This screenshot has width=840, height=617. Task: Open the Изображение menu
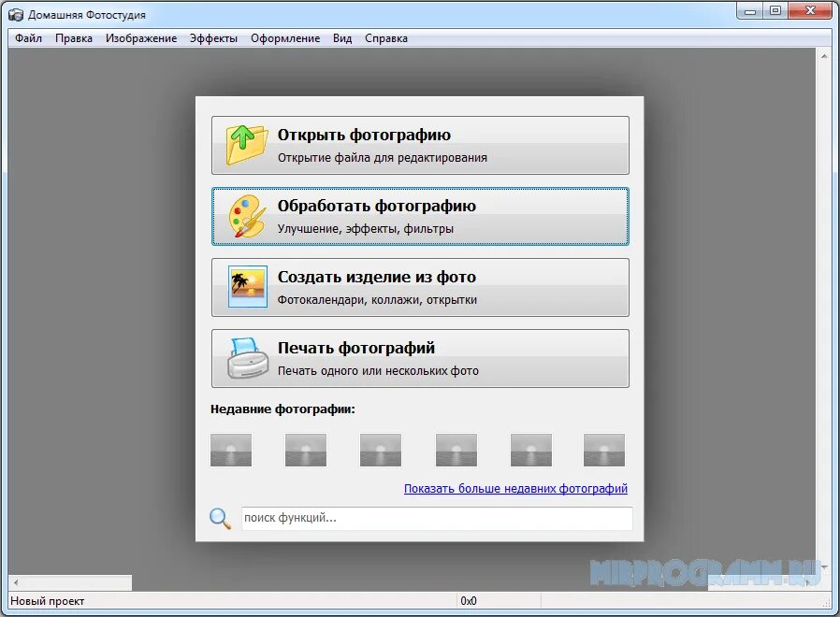[141, 38]
